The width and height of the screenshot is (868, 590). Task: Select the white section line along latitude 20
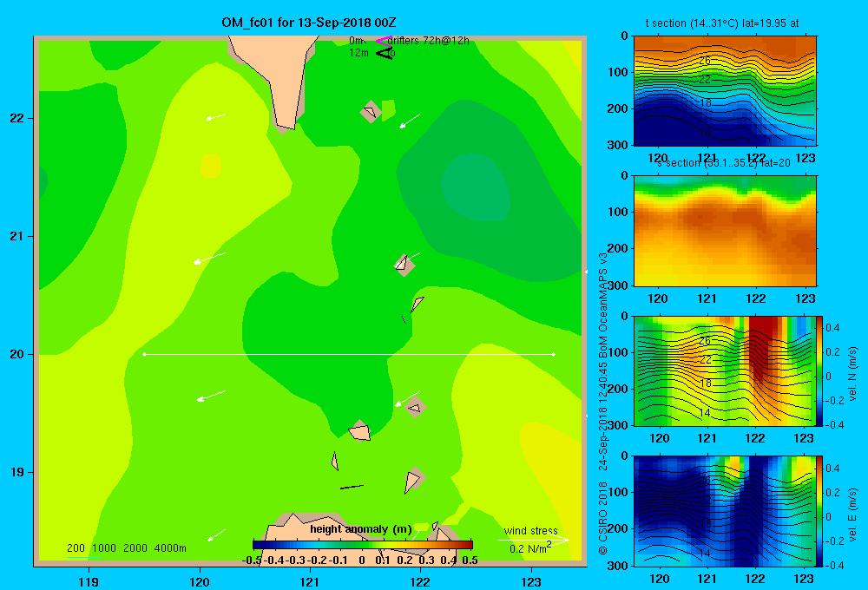coord(349,354)
